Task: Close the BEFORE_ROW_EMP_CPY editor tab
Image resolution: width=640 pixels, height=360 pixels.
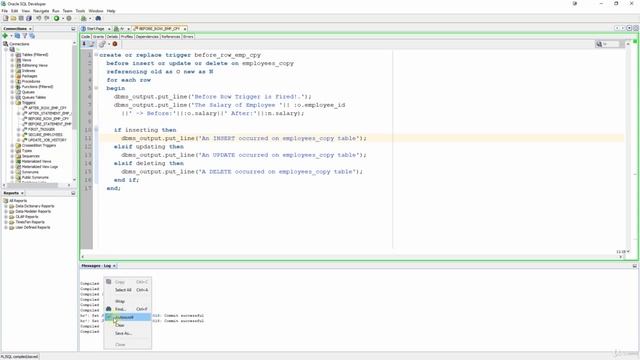Action: coord(185,29)
